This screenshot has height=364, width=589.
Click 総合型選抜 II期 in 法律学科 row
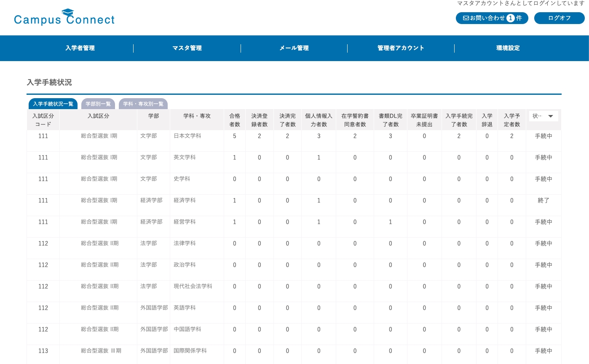tap(100, 244)
